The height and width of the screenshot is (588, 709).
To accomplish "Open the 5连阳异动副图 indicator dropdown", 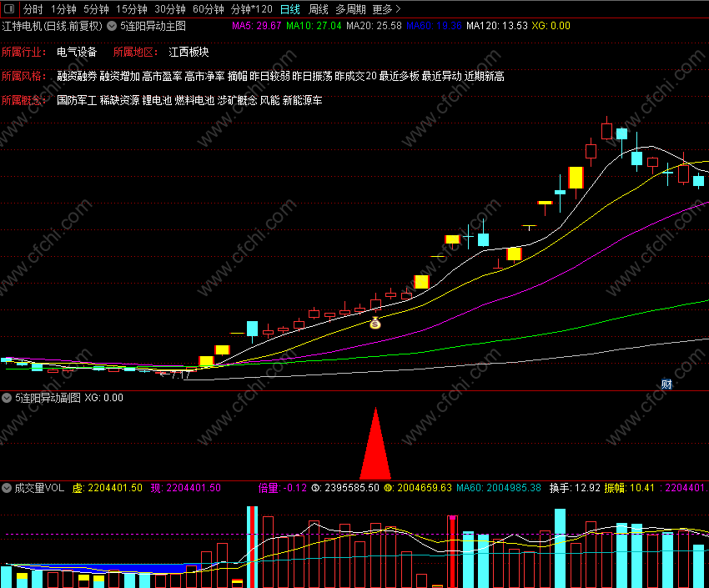I will click(7, 398).
